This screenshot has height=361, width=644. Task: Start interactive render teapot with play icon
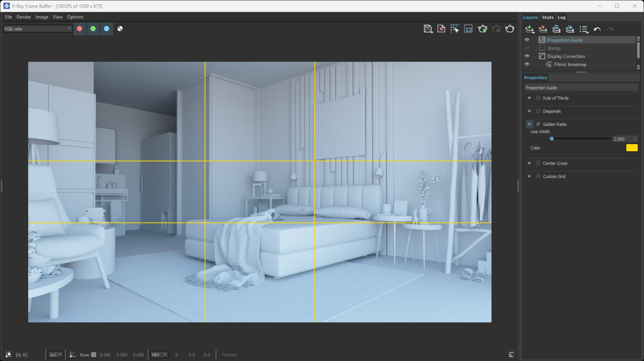(483, 29)
